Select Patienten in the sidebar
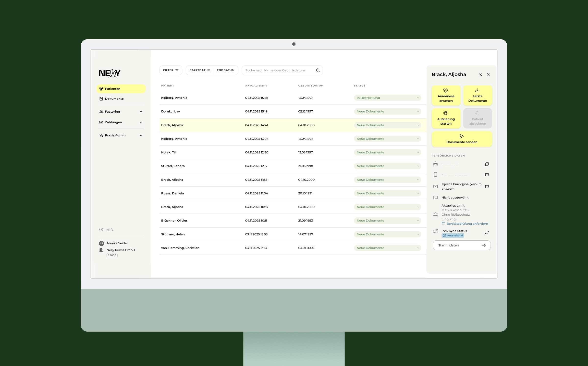Screen dimensions: 588x366 (x=113, y=89)
